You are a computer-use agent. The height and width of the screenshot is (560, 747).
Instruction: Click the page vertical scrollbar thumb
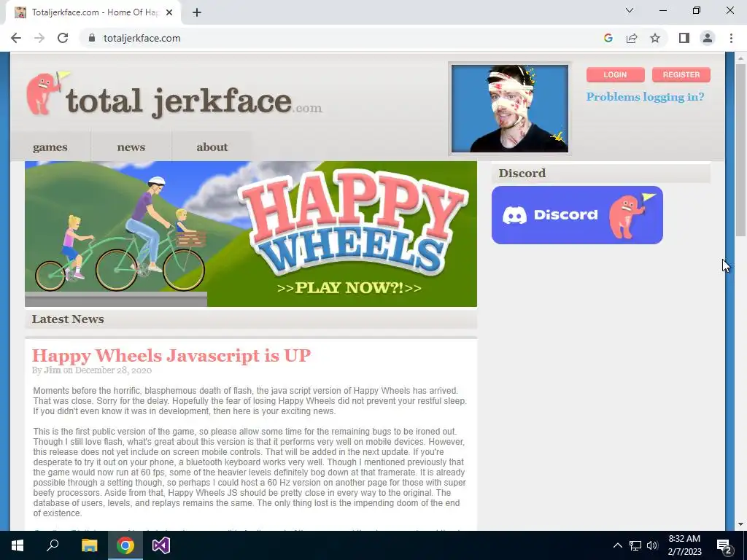tap(740, 150)
